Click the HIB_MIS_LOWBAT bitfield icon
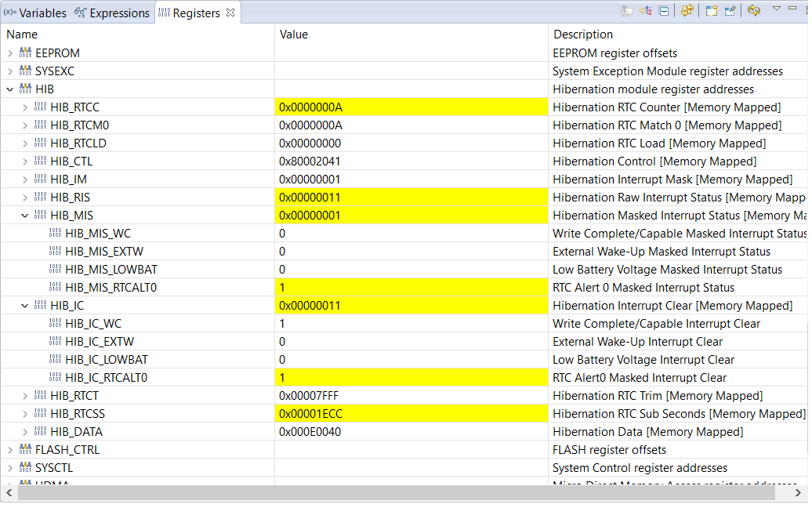Viewport: 812px width, 508px height. point(56,269)
